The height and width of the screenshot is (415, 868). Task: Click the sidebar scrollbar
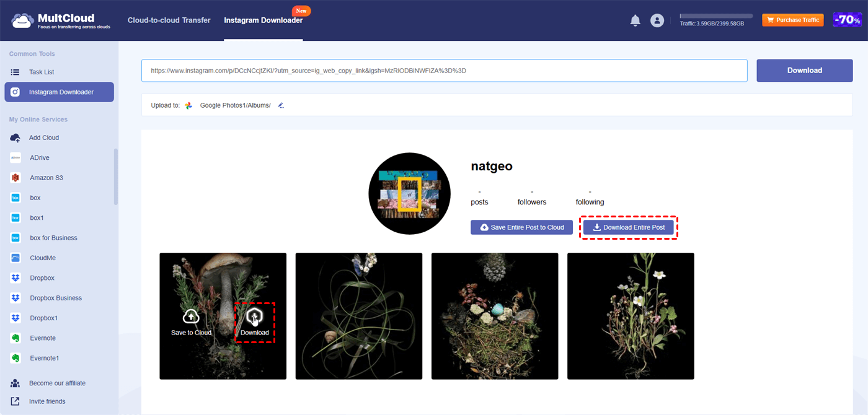(116, 177)
